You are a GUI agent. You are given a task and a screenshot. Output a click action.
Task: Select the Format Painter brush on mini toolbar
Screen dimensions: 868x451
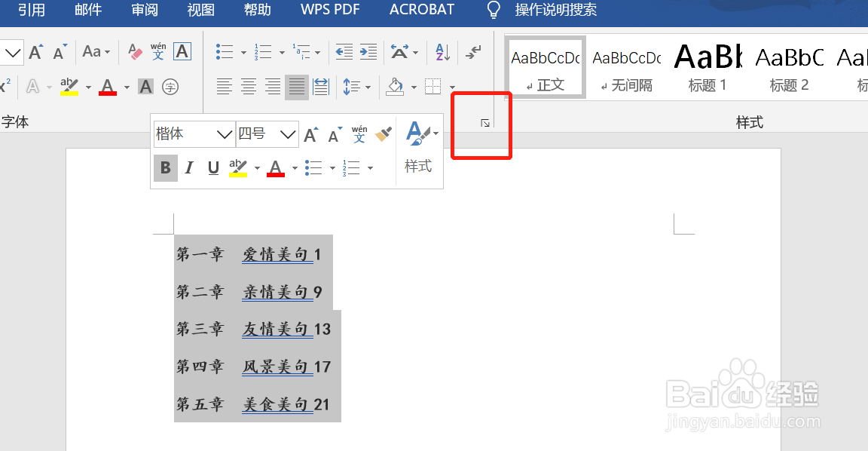coord(384,133)
